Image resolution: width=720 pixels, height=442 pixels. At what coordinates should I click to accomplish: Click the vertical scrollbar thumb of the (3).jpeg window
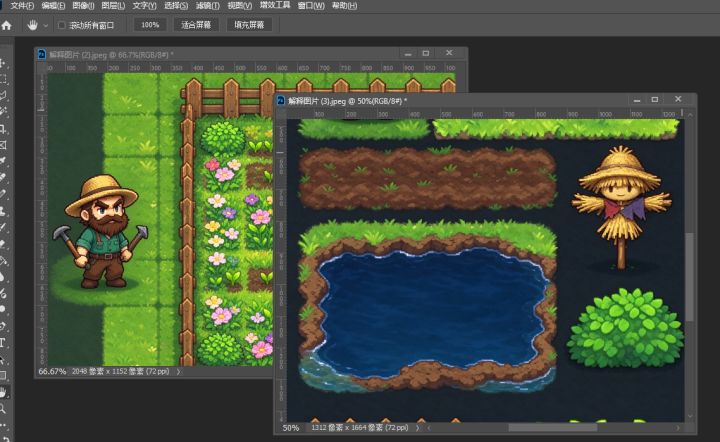tap(690, 277)
